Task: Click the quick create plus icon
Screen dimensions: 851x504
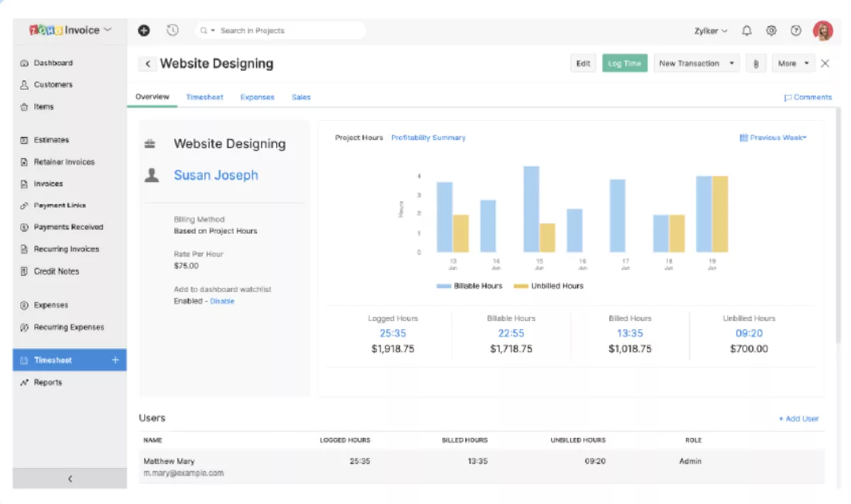Action: pos(144,30)
